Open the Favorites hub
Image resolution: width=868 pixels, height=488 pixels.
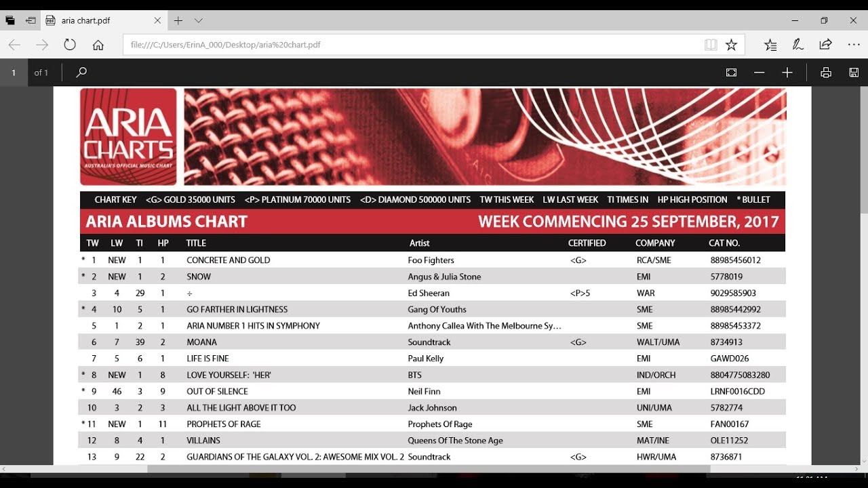770,45
